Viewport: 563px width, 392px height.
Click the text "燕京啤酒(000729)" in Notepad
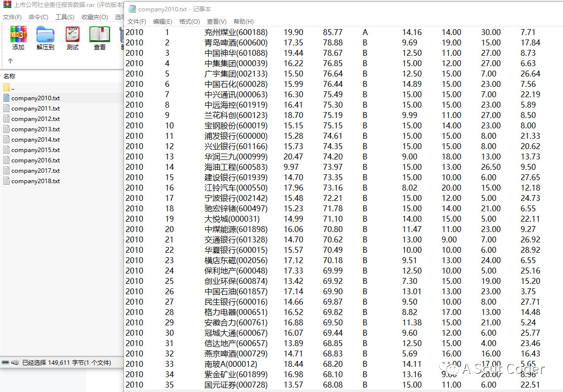(236, 354)
